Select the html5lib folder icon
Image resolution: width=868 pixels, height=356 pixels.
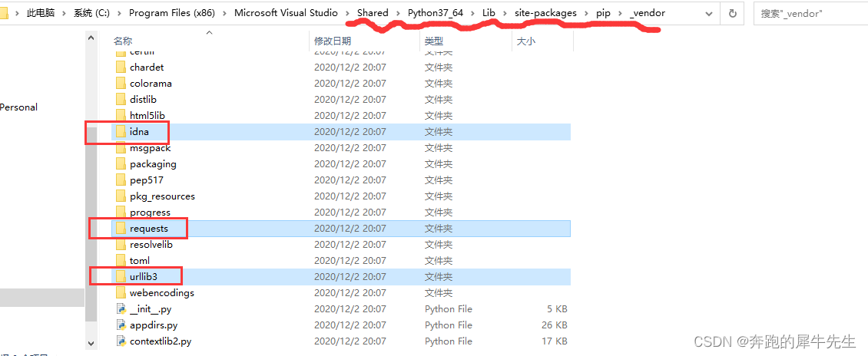tap(121, 116)
